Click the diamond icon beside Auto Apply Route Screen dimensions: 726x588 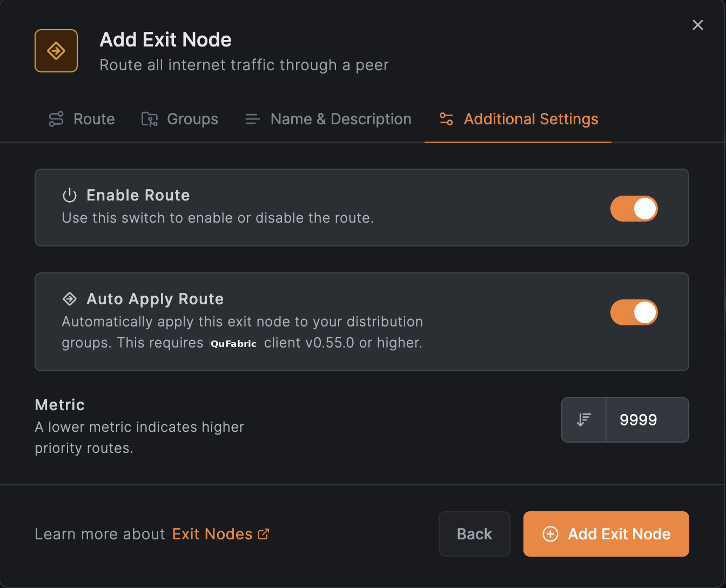[x=69, y=298]
